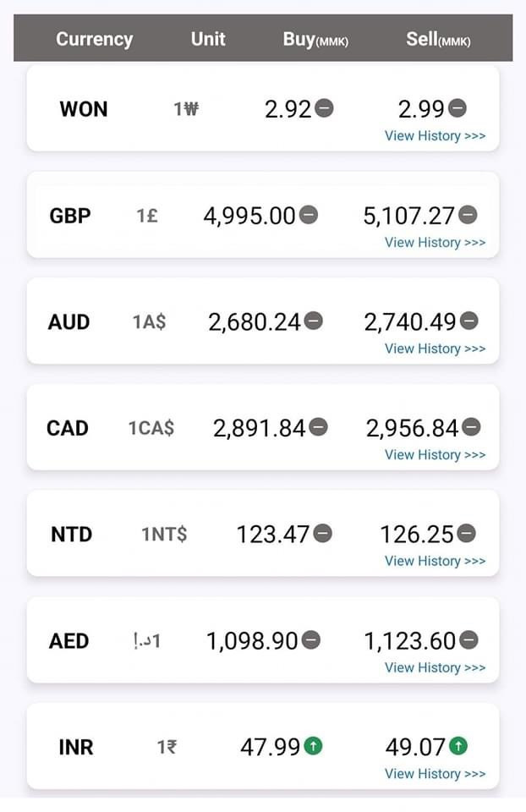Tap the GBP currency row label

coord(70,216)
